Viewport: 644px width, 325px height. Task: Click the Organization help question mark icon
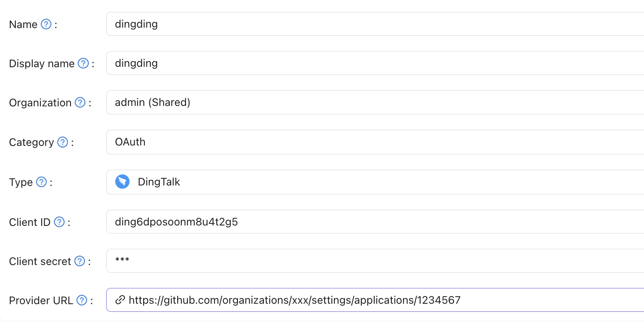click(80, 103)
